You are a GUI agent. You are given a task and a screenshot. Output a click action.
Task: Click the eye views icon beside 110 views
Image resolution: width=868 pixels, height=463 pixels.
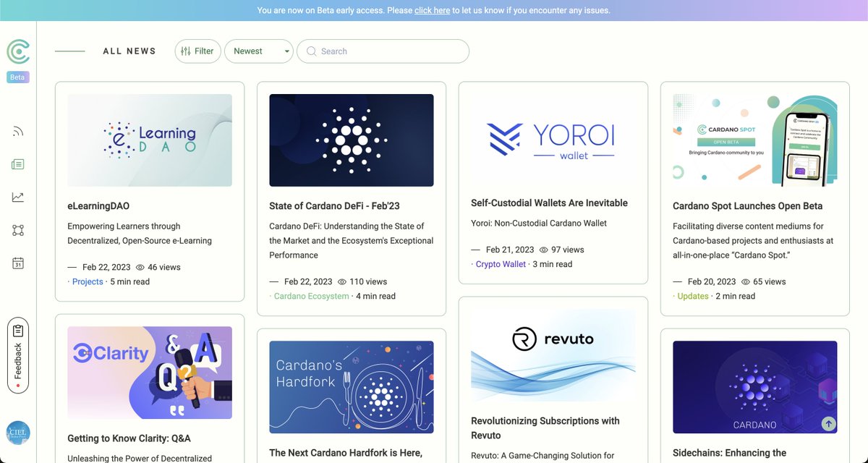[x=342, y=281]
